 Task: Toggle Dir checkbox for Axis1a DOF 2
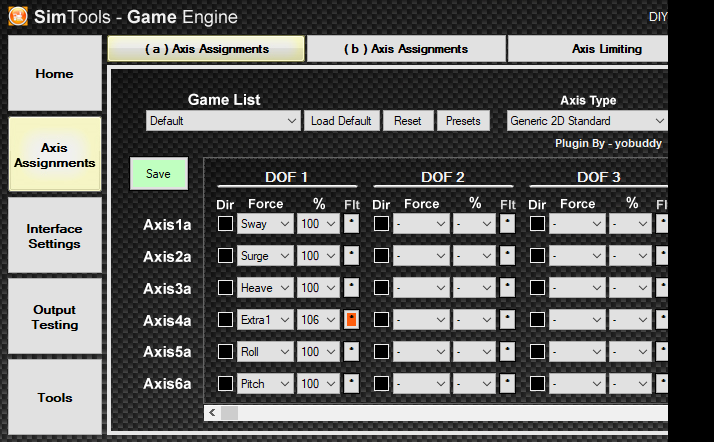pos(381,224)
